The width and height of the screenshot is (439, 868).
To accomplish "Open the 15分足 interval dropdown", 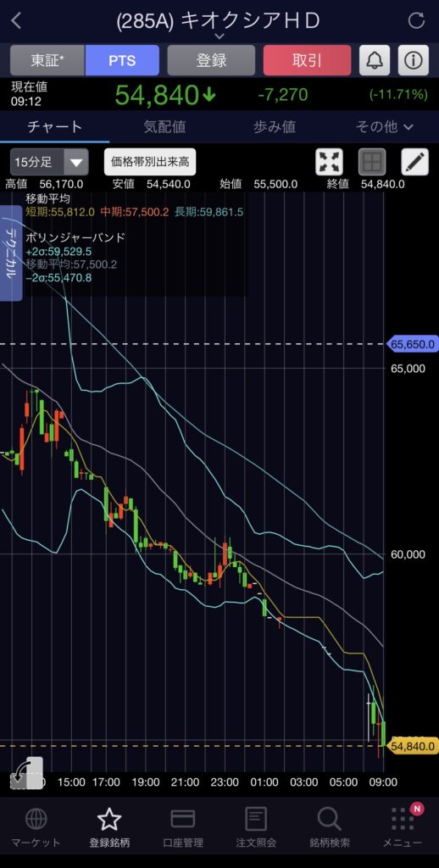I will [49, 162].
